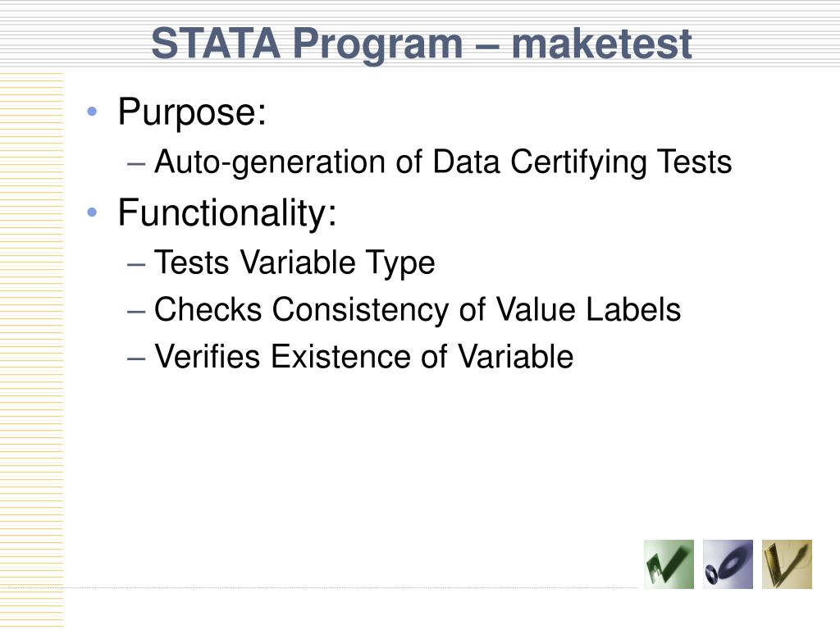Click the word maketest in the title
This screenshot has width=840, height=630.
pos(602,44)
